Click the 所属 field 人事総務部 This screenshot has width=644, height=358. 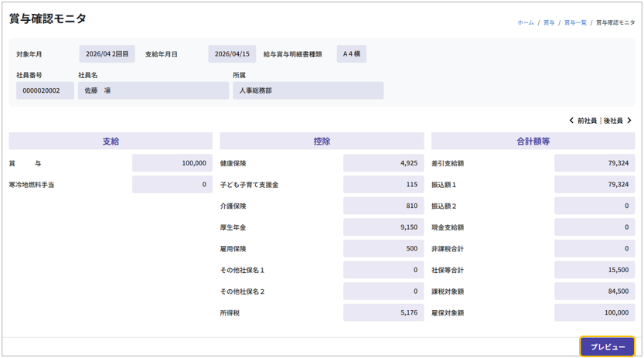[x=308, y=90]
